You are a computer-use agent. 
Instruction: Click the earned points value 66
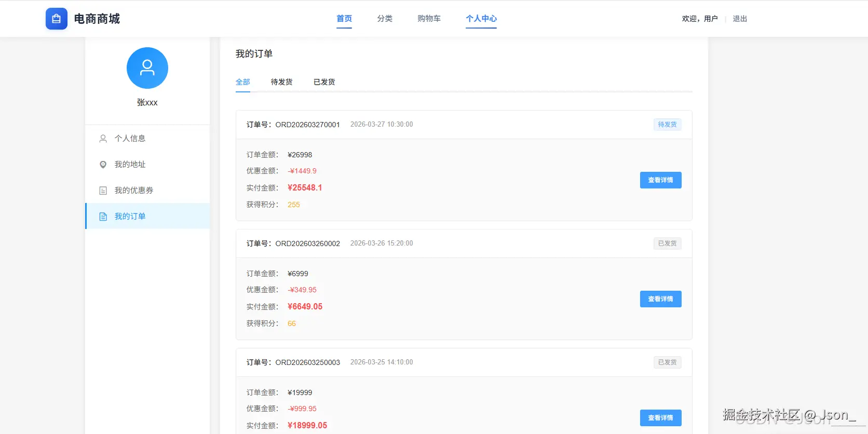click(292, 324)
